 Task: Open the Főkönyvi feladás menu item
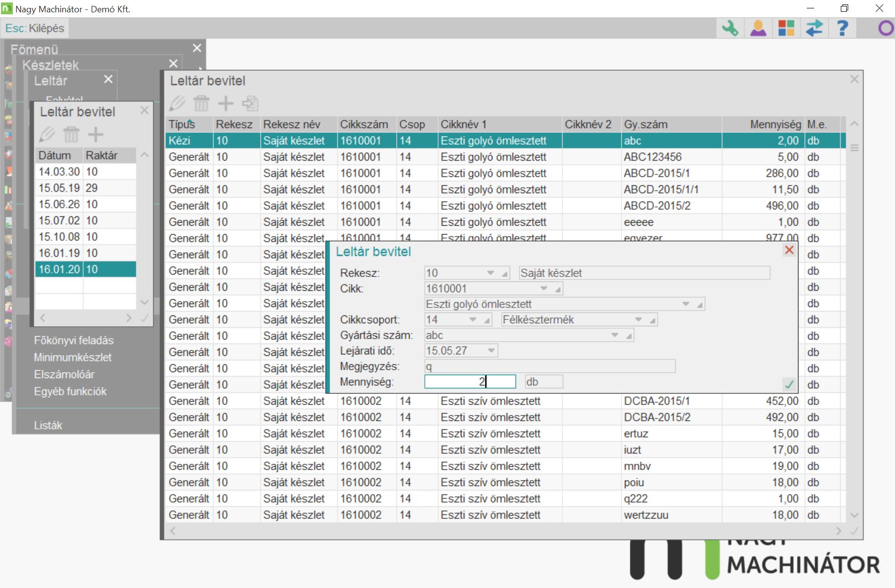coord(73,341)
